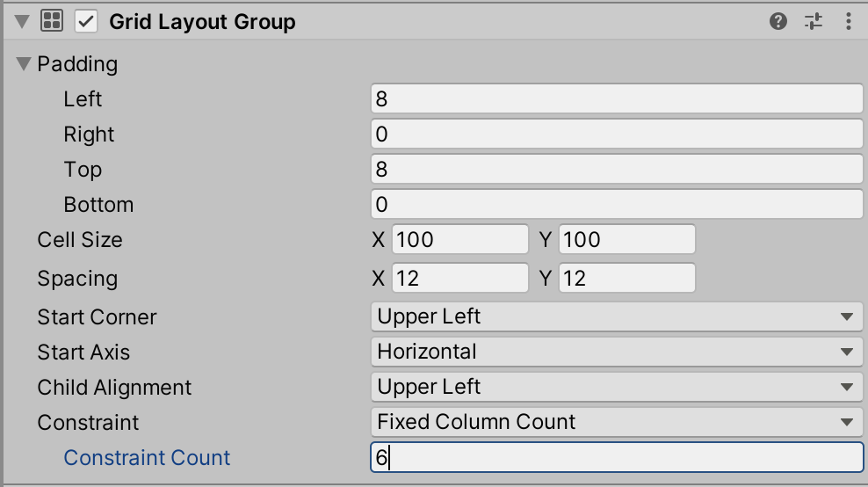Viewport: 868px width, 487px height.
Task: Click the Spacing Y field
Action: 626,279
